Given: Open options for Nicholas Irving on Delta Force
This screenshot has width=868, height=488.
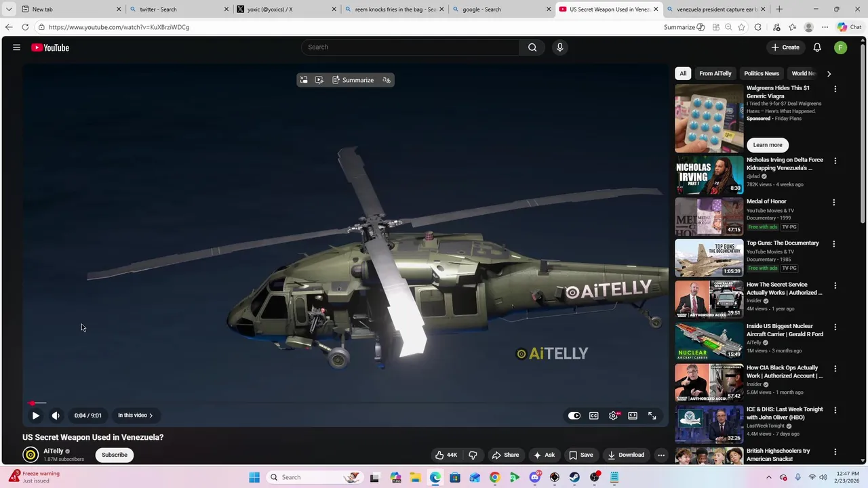Looking at the screenshot, I should tap(835, 161).
